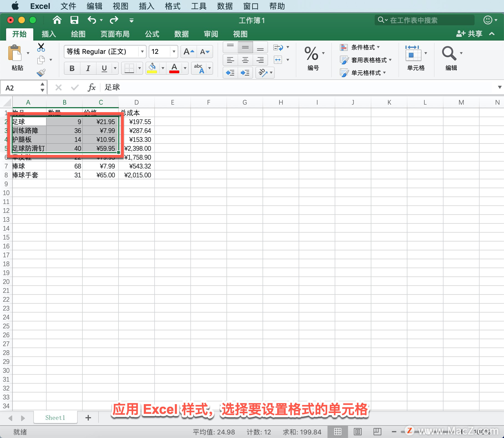Cut selection with the scissors icon

pyautogui.click(x=41, y=47)
